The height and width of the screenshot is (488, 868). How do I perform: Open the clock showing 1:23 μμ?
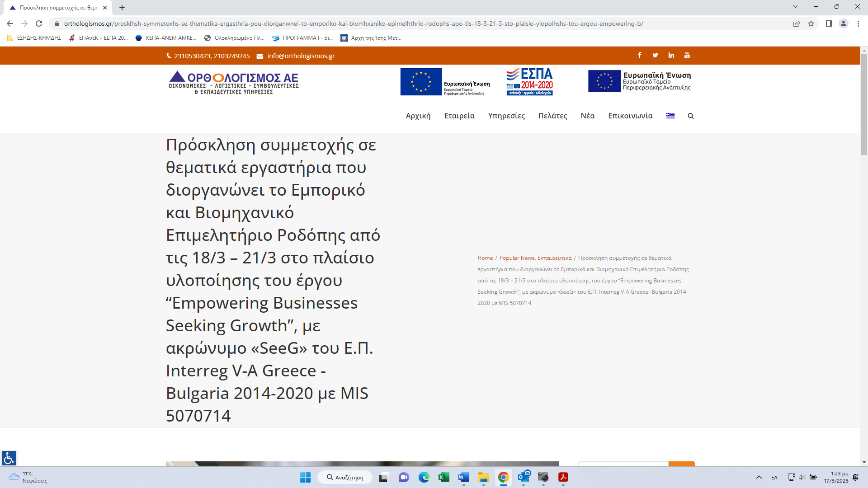[836, 478]
